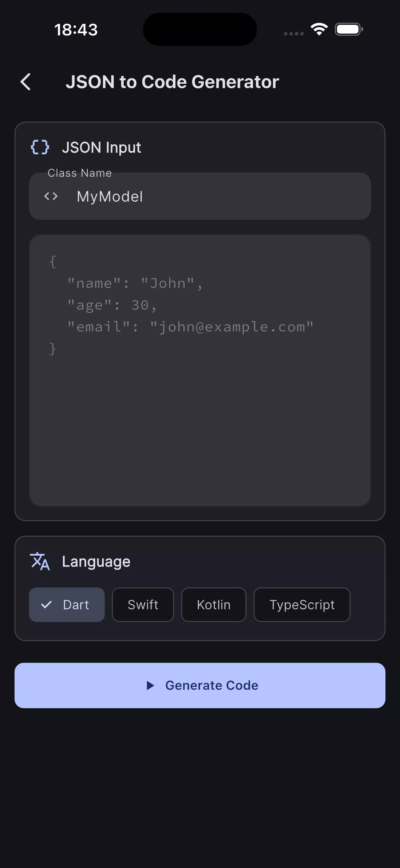Screen dimensions: 400x868
Task: Tap the Language section heading
Action: [x=96, y=562]
